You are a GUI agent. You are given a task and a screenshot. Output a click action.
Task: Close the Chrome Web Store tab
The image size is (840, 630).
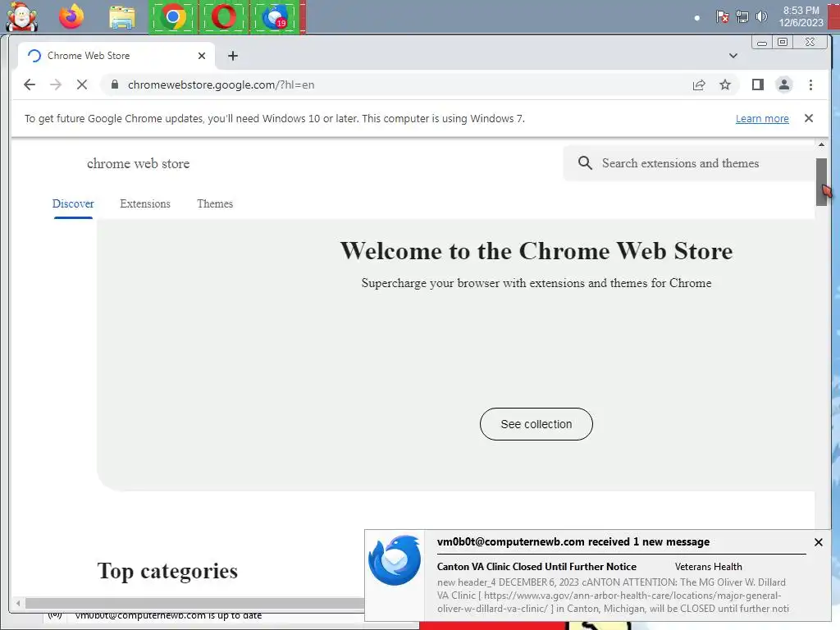click(202, 56)
